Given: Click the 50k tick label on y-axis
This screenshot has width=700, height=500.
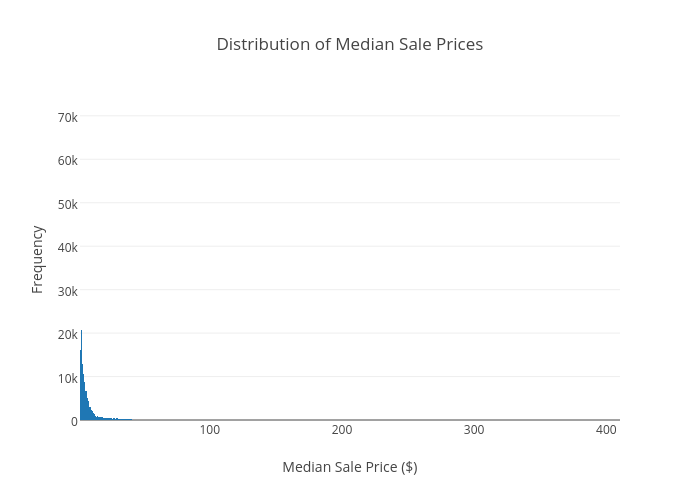Looking at the screenshot, I should pyautogui.click(x=67, y=204).
